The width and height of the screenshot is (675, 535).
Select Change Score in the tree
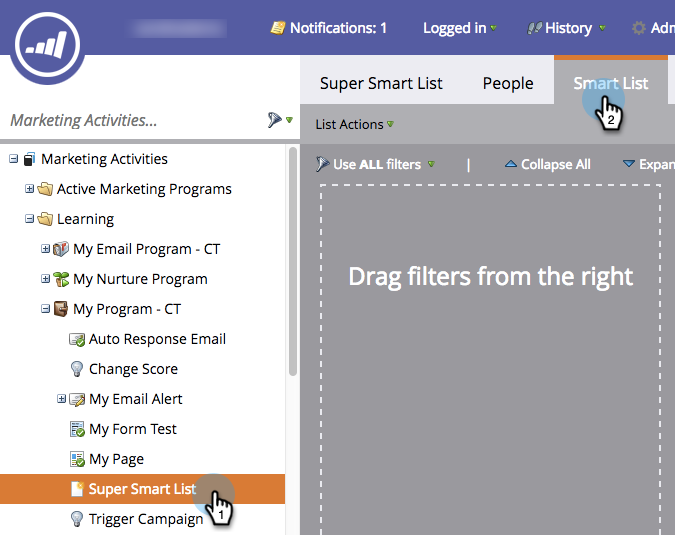point(133,369)
